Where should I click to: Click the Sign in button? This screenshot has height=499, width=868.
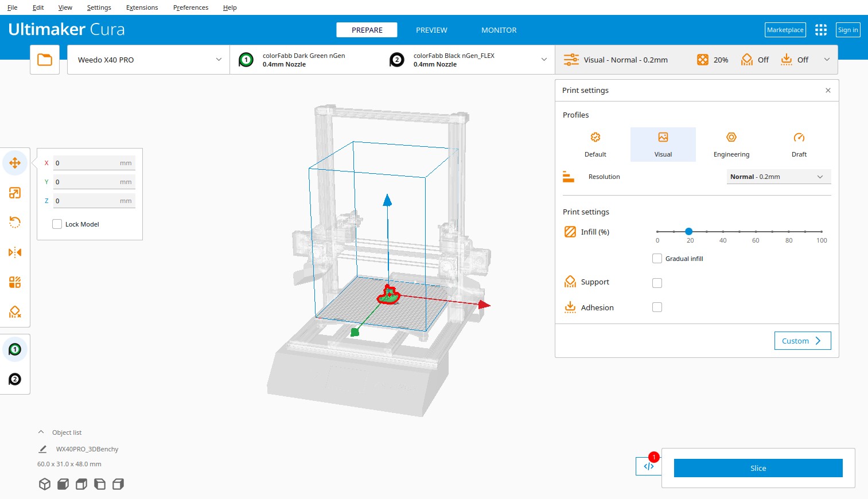848,30
